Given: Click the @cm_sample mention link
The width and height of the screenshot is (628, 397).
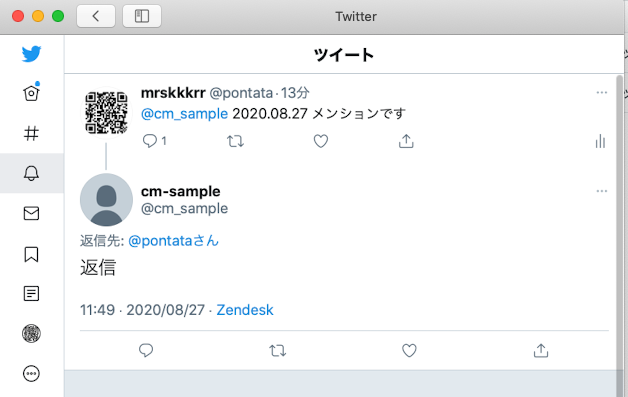Looking at the screenshot, I should [184, 114].
